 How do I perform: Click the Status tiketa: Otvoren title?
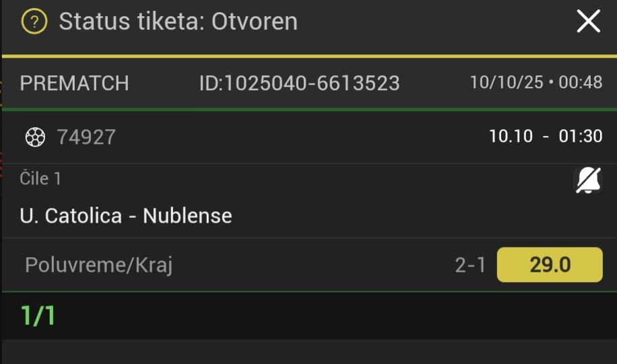point(178,22)
